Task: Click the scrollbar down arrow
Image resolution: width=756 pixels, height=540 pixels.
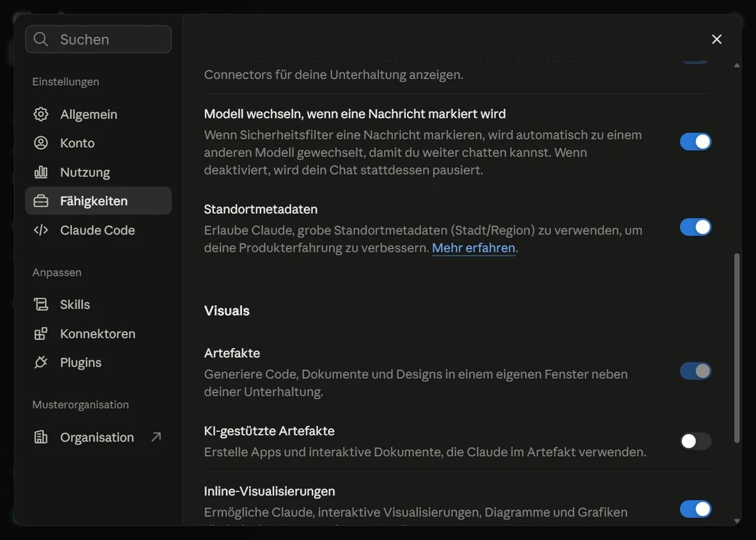Action: pyautogui.click(x=736, y=521)
